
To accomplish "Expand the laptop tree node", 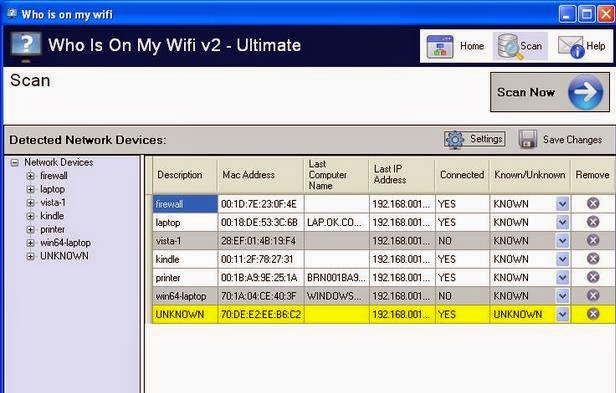I will click(31, 189).
